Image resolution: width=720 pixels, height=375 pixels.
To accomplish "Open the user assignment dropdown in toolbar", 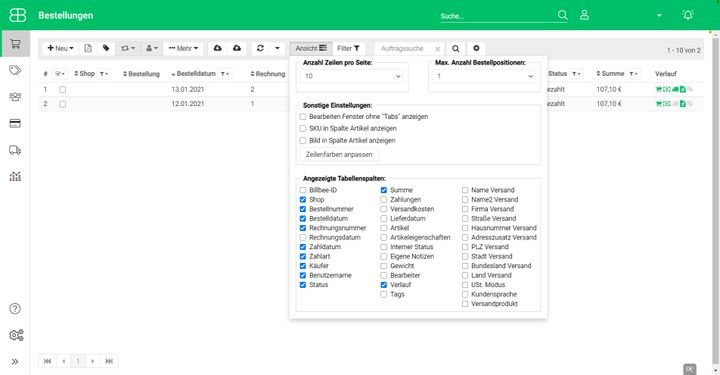I will click(152, 48).
